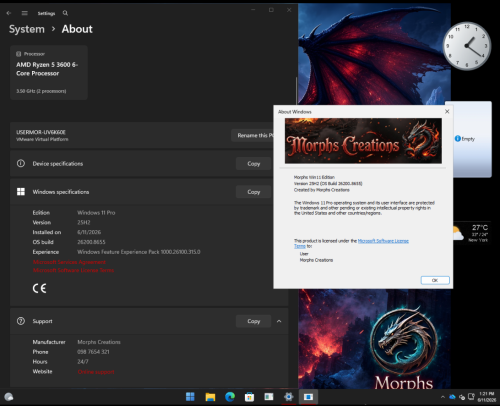Open Microsoft Edge from the taskbar

[230, 397]
